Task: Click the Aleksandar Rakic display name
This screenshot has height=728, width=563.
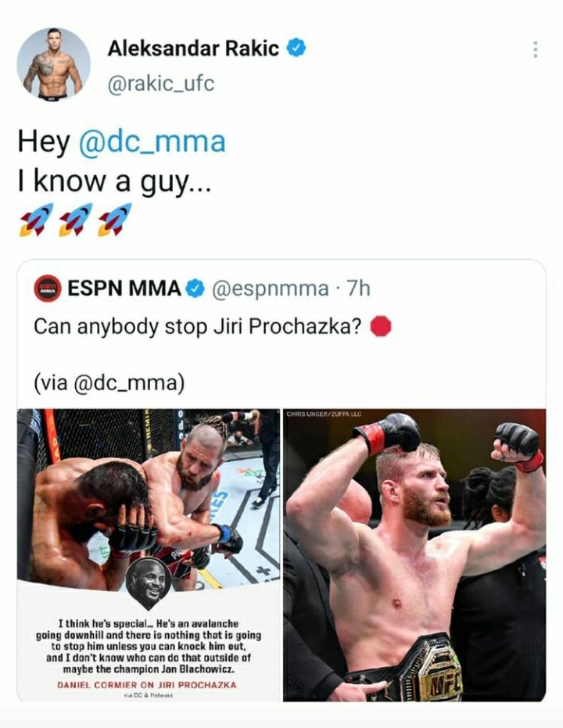Action: coord(193,48)
